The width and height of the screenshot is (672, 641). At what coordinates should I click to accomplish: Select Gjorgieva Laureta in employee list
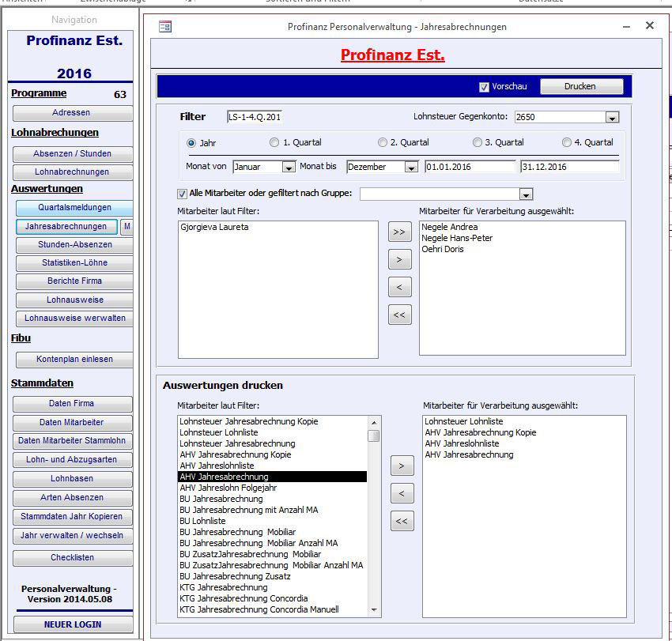[277, 227]
